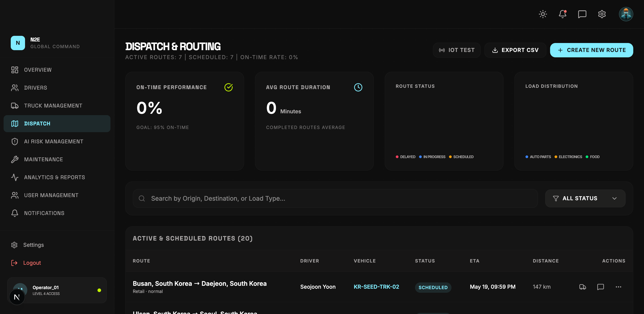Click truck icon for Busan route
This screenshot has height=314, width=644.
pyautogui.click(x=583, y=287)
